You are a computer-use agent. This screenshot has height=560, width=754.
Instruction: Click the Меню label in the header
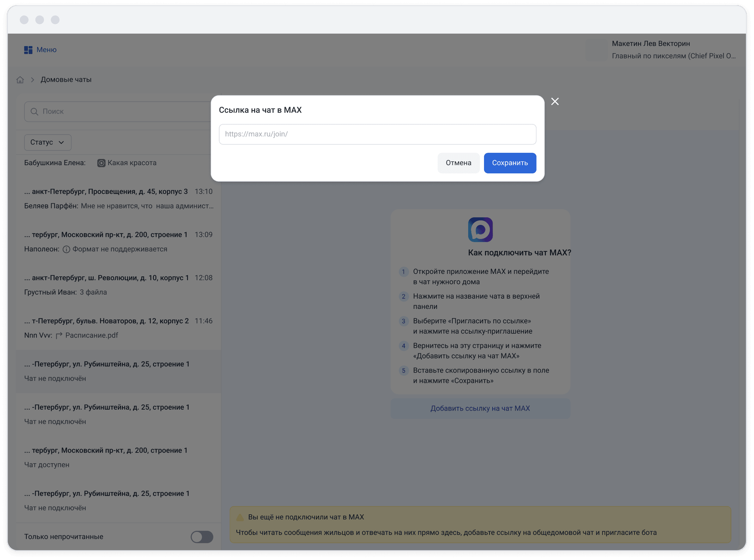point(46,50)
